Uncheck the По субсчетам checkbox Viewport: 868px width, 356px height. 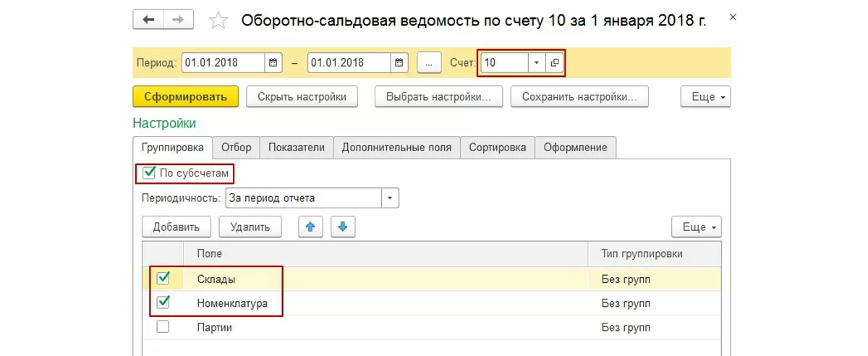150,173
